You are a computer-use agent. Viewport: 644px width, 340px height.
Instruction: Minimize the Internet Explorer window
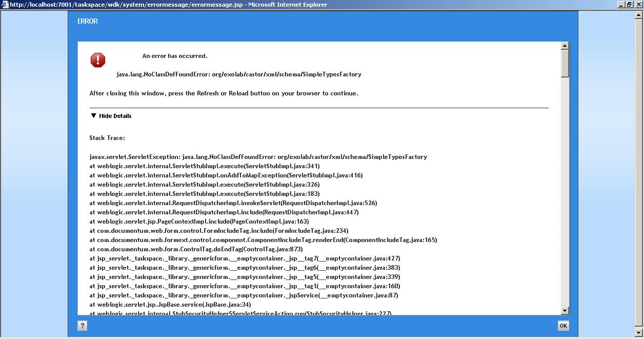[620, 5]
